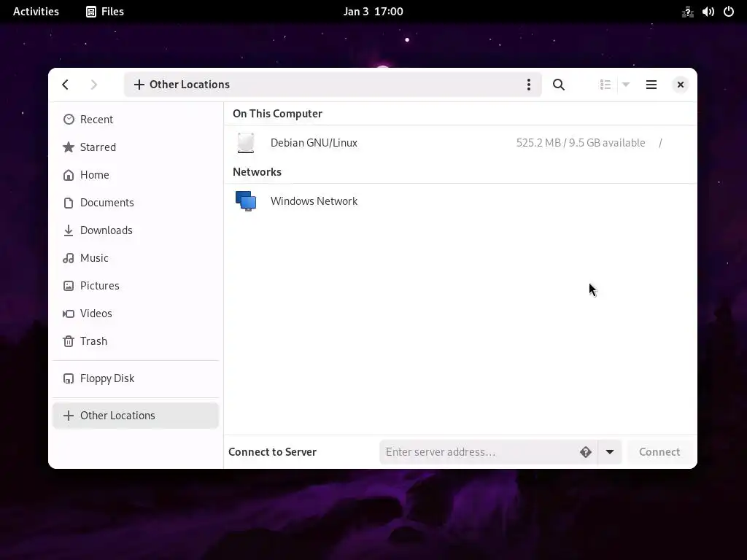Go to Home folder label
Image resolution: width=747 pixels, height=560 pixels.
95,175
